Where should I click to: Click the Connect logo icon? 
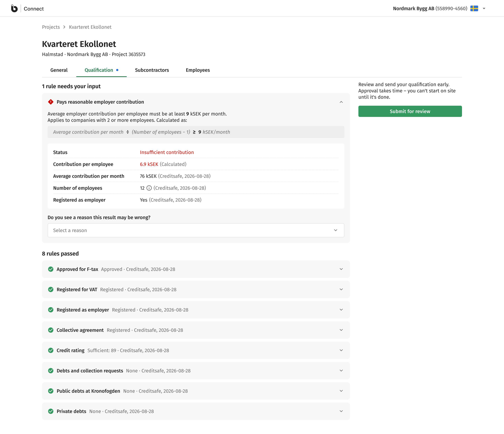click(14, 9)
